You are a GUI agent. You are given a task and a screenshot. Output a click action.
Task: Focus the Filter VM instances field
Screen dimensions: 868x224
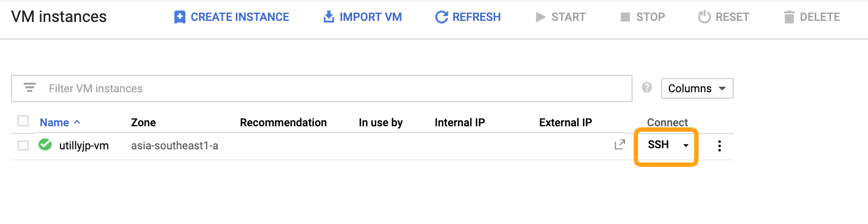tap(330, 88)
